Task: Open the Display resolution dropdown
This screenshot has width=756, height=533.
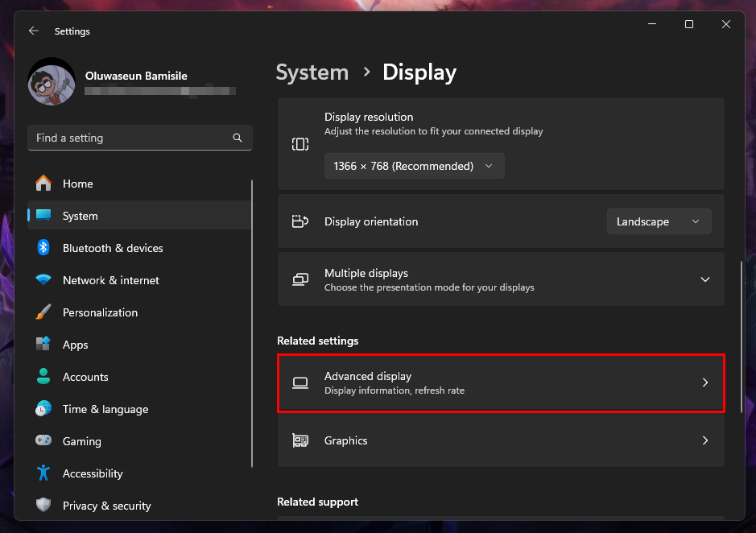Action: click(414, 166)
